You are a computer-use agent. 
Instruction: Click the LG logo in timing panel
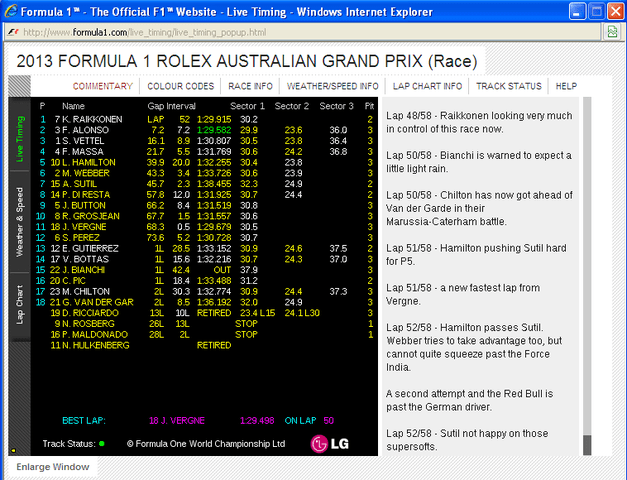click(x=329, y=444)
